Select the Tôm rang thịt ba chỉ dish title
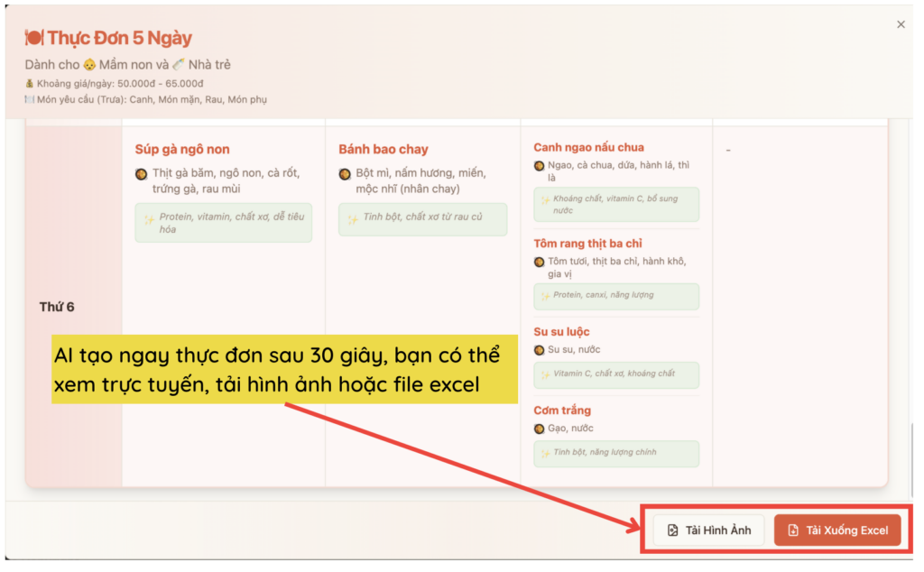Viewport: 924px width, 572px height. pyautogui.click(x=587, y=244)
